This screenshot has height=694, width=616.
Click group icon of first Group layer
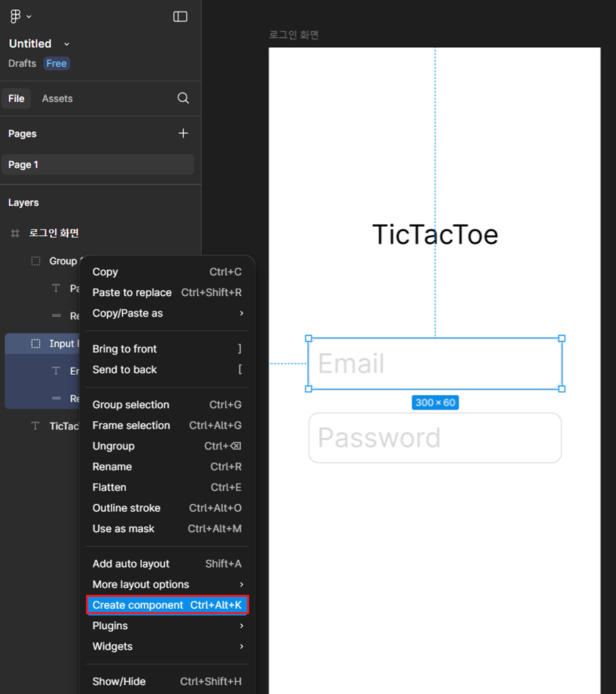tap(36, 261)
